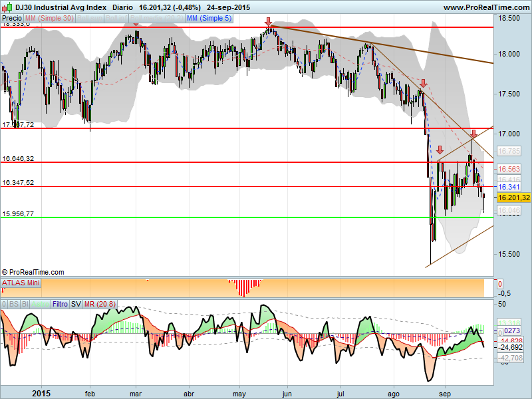The height and width of the screenshot is (399, 532).
Task: Toggle the Boll media (20 2) label
Action: click(157, 19)
